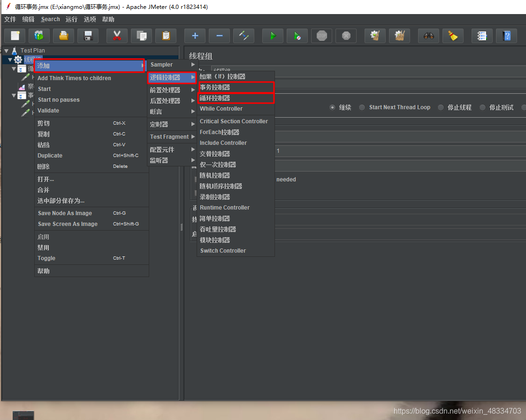Open the Sampler submenu

tap(172, 65)
